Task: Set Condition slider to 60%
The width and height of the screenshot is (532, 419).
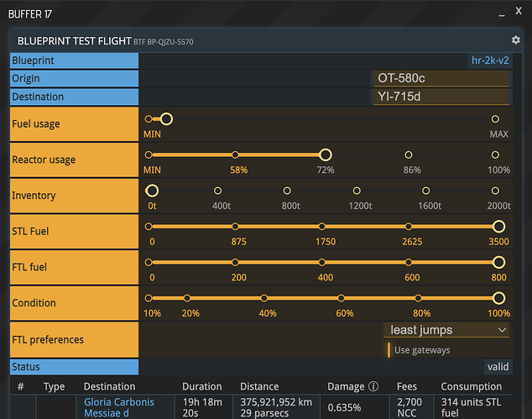Action: [x=341, y=298]
